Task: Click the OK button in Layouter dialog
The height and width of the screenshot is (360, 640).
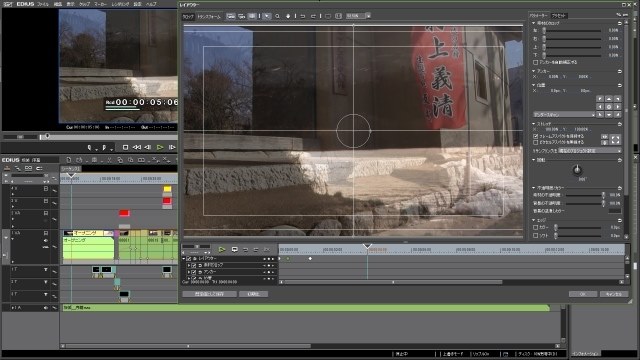Action: (x=583, y=294)
